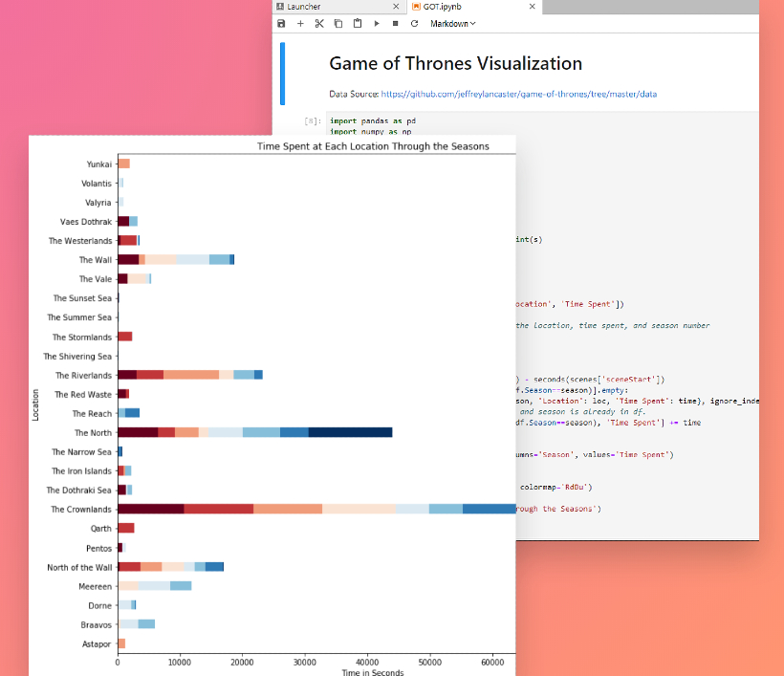
Task: Click The Dothraki Sea axis label
Action: point(79,491)
